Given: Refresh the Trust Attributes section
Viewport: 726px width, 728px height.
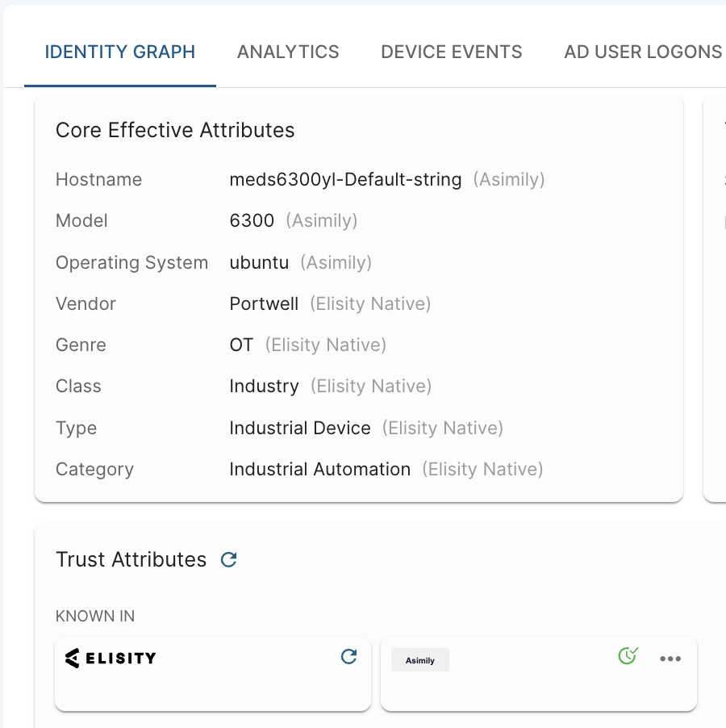Looking at the screenshot, I should click(229, 559).
